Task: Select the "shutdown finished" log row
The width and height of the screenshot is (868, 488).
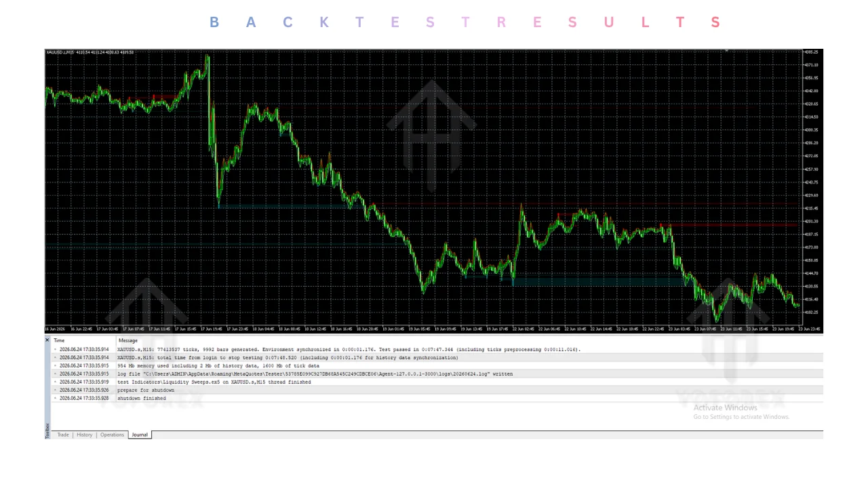Action: coord(437,398)
